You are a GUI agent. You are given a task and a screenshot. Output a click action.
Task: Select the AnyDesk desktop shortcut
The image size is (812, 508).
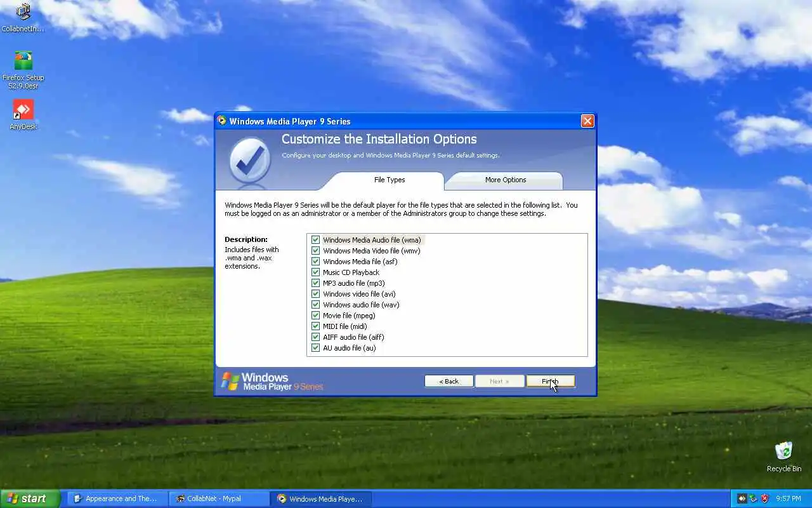(x=23, y=115)
